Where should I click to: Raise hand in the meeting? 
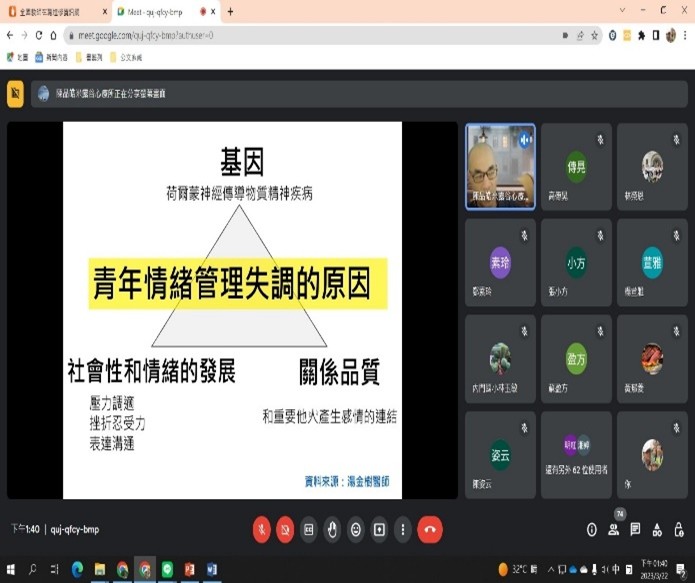(x=332, y=529)
